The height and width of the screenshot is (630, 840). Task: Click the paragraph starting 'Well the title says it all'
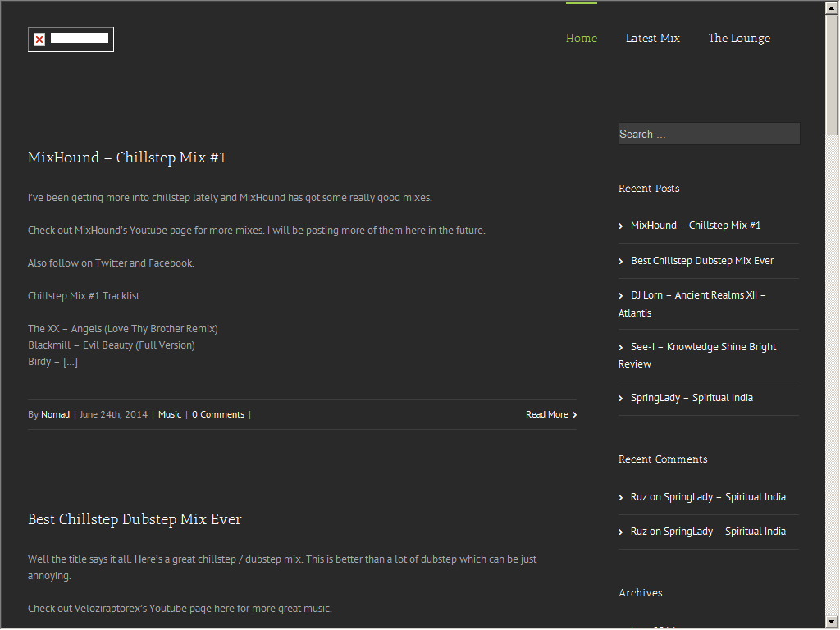coord(282,568)
